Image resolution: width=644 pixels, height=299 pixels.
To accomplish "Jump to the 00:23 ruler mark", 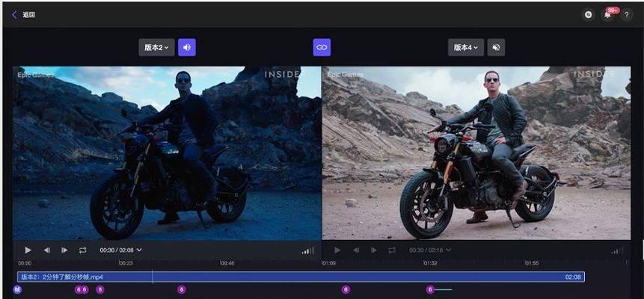I will 126,263.
